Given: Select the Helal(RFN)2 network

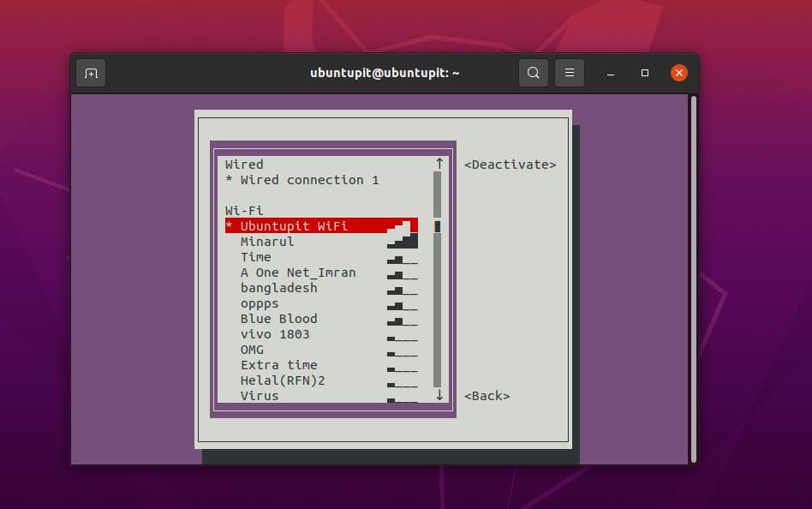Looking at the screenshot, I should pyautogui.click(x=283, y=380).
